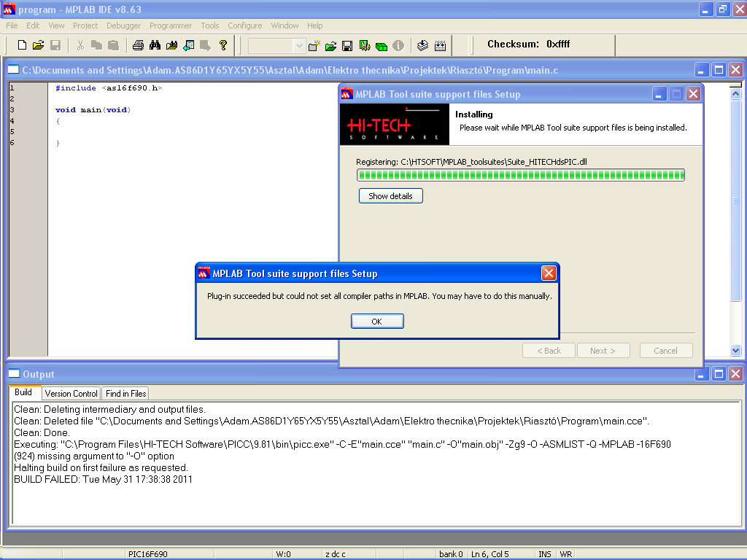Click the yellow question mark Help icon
Image resolution: width=747 pixels, height=560 pixels.
(x=222, y=45)
